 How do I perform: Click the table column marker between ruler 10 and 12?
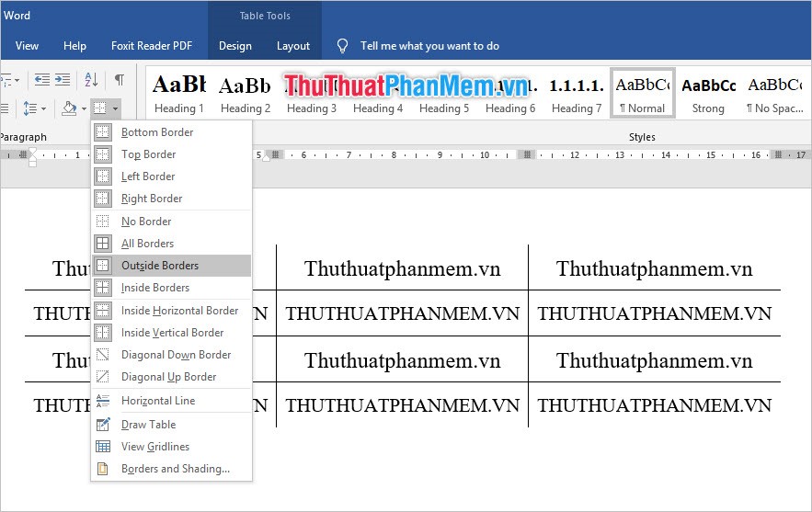(x=527, y=154)
